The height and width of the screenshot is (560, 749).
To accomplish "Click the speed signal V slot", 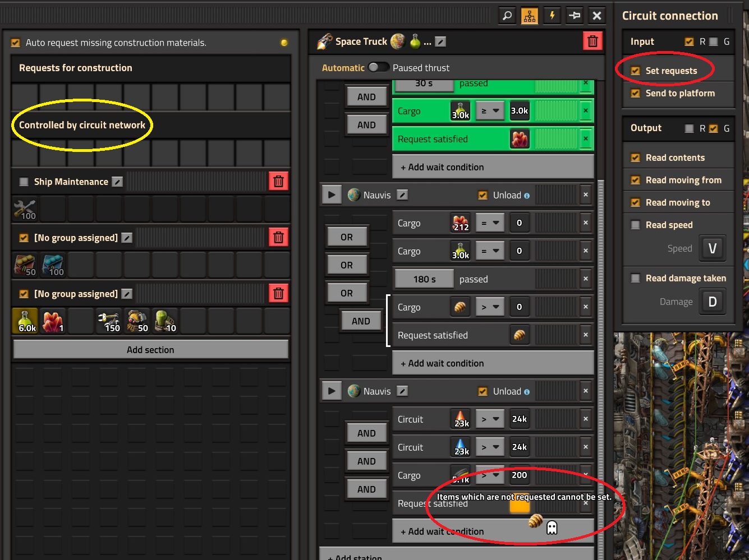I will click(x=713, y=248).
